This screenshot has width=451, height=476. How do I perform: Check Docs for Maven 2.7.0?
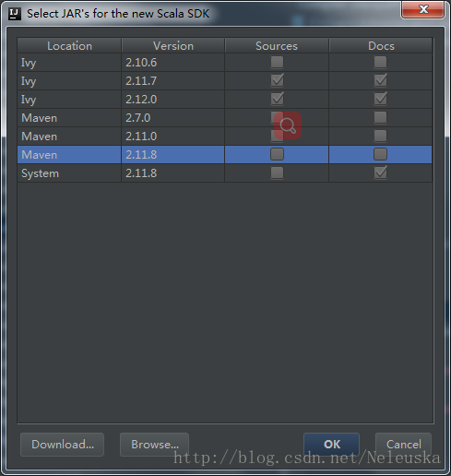coord(380,117)
